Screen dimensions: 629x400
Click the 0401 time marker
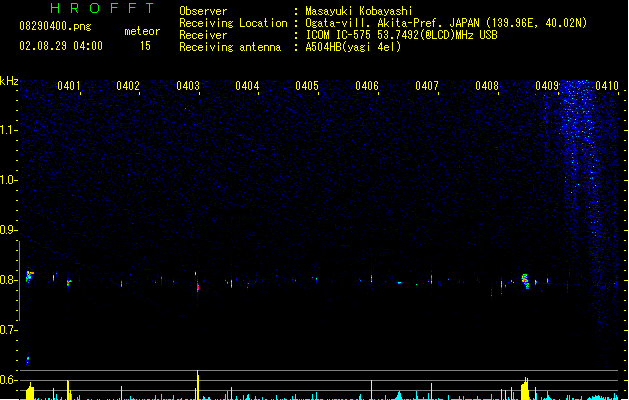click(x=69, y=86)
